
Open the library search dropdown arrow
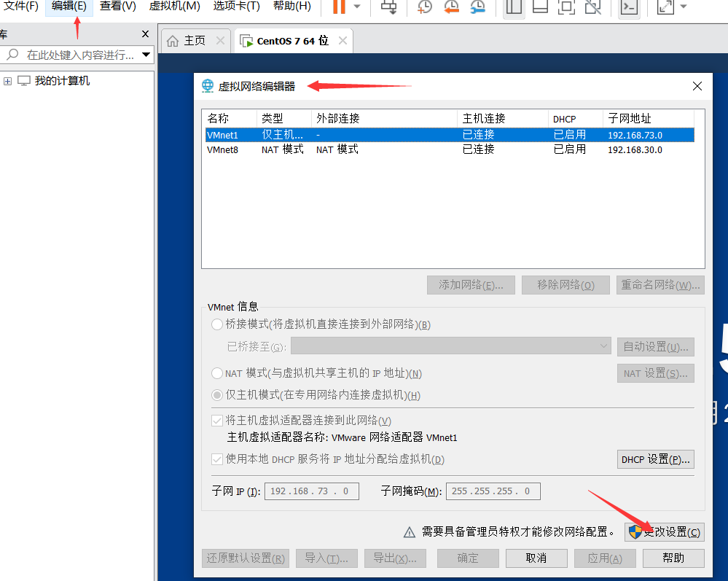146,55
